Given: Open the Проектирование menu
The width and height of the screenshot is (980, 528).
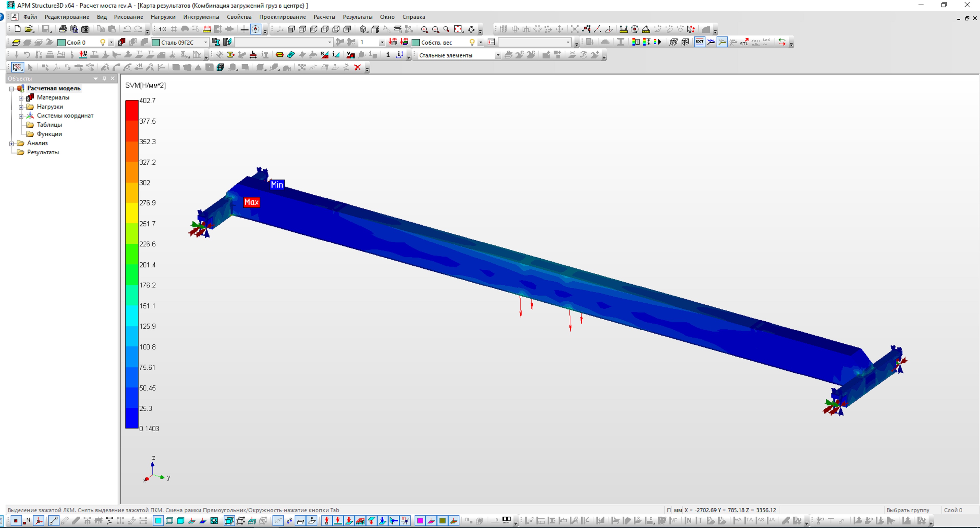Looking at the screenshot, I should 282,17.
